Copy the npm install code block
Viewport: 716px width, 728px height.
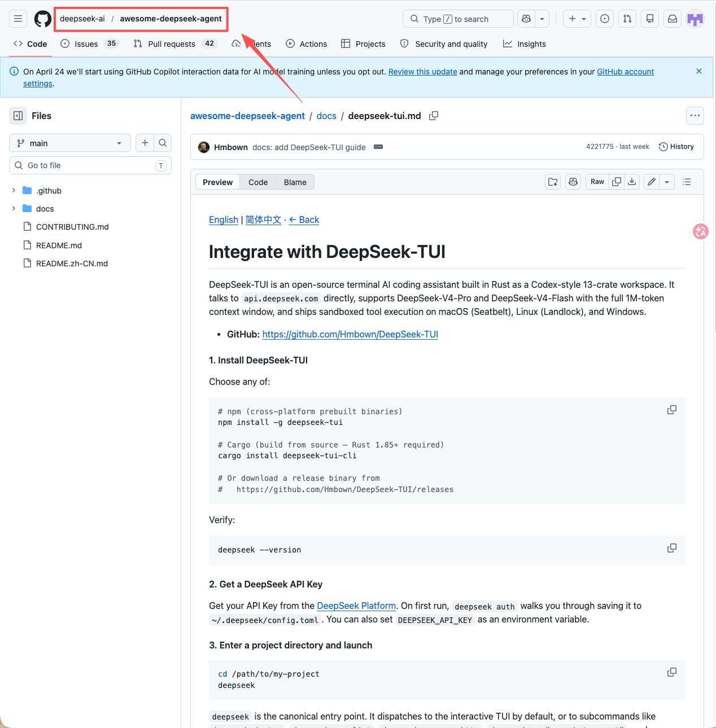coord(672,410)
